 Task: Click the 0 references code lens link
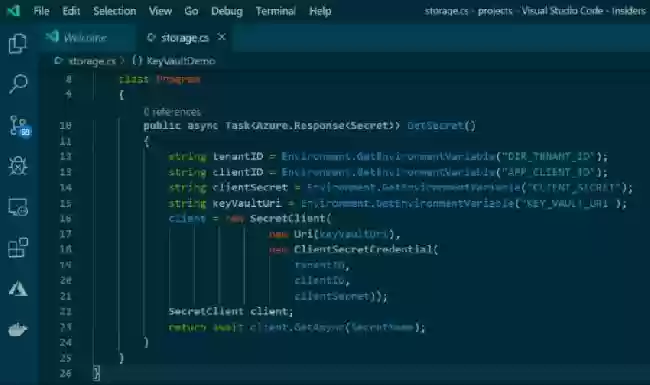click(172, 112)
